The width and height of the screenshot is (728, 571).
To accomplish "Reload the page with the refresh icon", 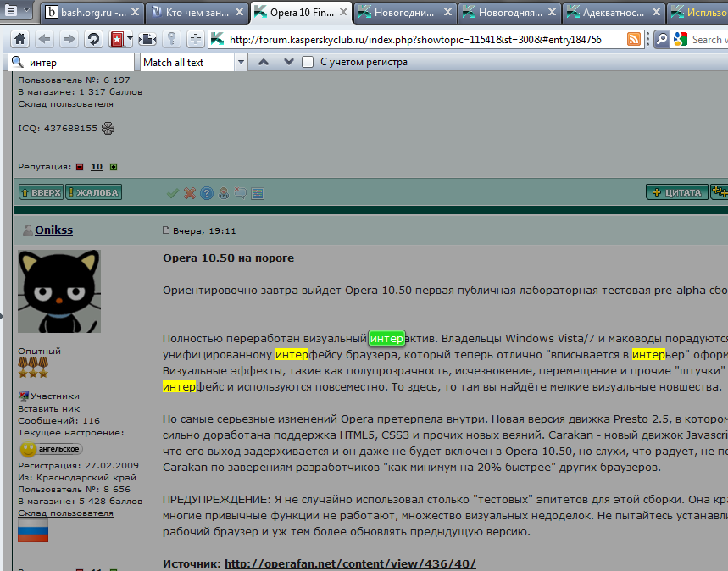I will click(93, 39).
